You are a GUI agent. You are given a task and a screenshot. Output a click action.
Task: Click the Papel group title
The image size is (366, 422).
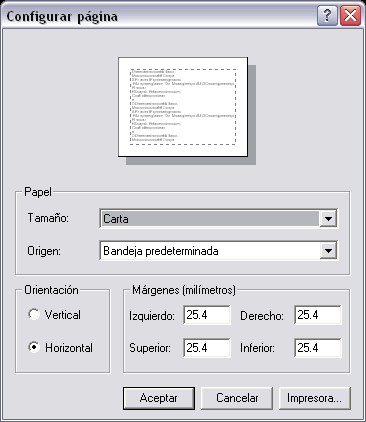pos(38,192)
